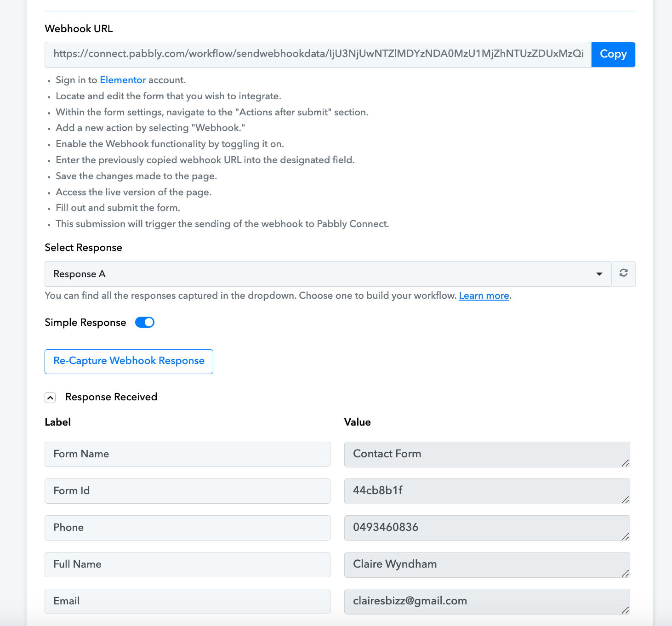The height and width of the screenshot is (626, 672).
Task: Select the Form Name label field
Action: 188,454
